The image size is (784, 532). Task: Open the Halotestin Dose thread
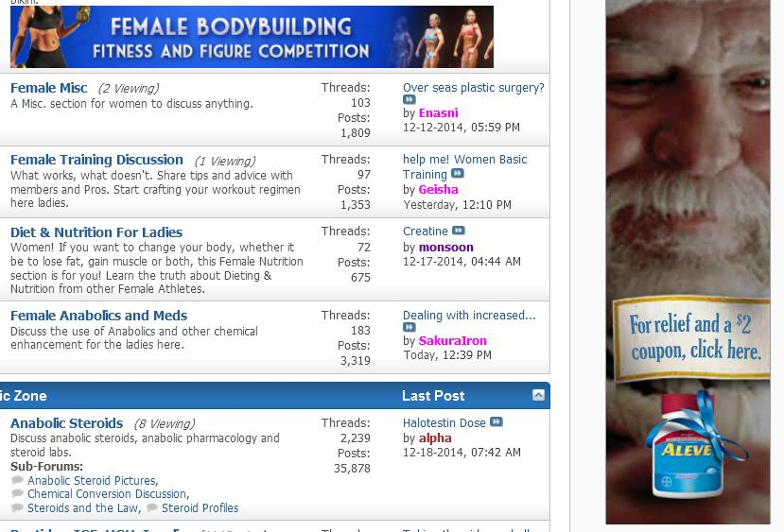click(444, 423)
